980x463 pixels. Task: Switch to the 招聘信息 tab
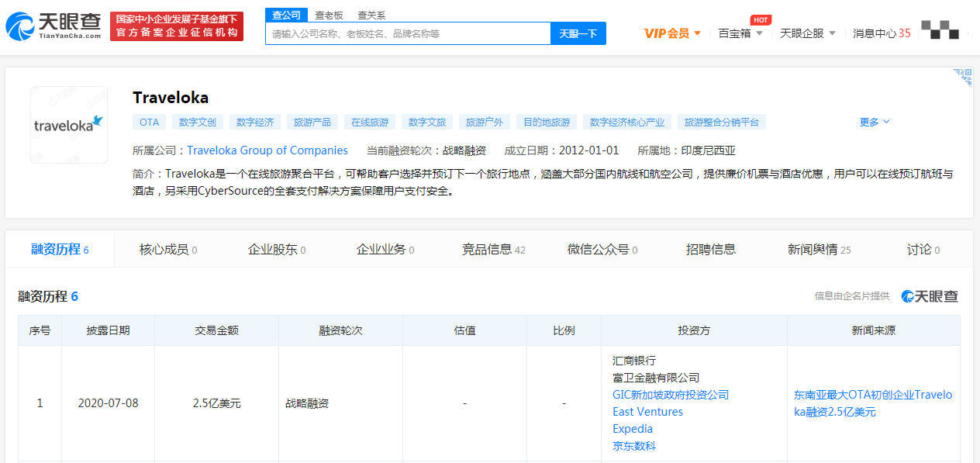(x=711, y=249)
